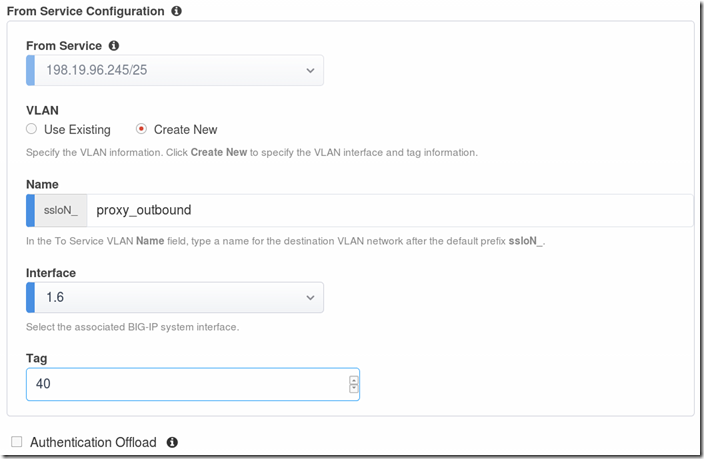The width and height of the screenshot is (704, 459).
Task: Decrease Tag value with down arrow
Action: [x=353, y=389]
